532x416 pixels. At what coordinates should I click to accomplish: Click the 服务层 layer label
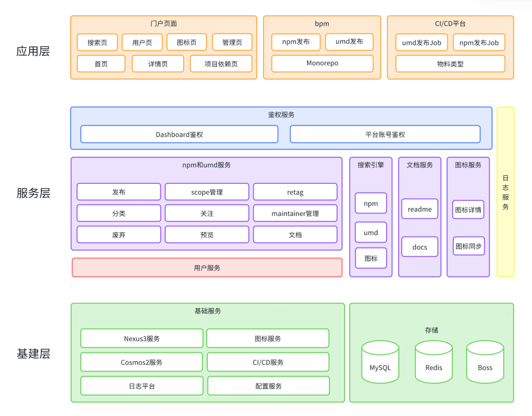[33, 193]
